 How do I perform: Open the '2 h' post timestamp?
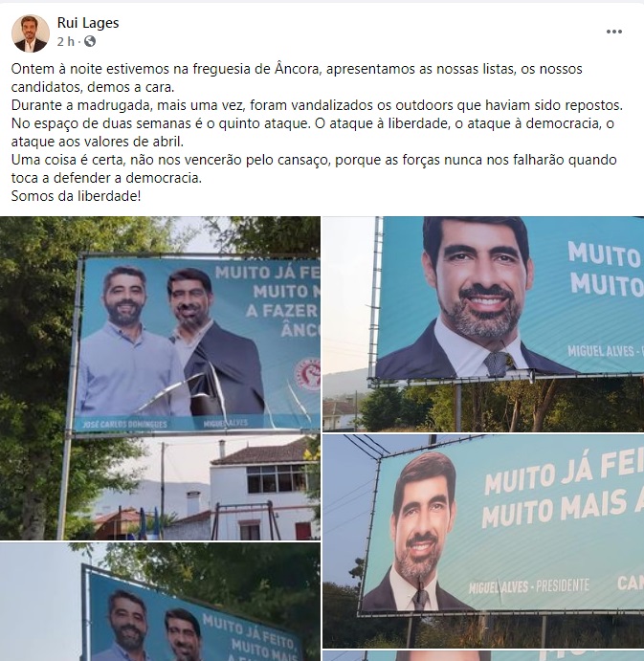coord(65,41)
